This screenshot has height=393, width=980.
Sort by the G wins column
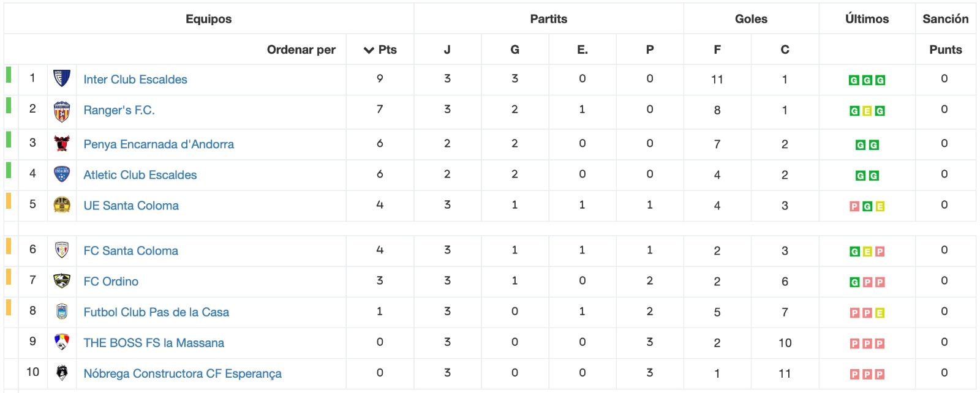click(514, 50)
